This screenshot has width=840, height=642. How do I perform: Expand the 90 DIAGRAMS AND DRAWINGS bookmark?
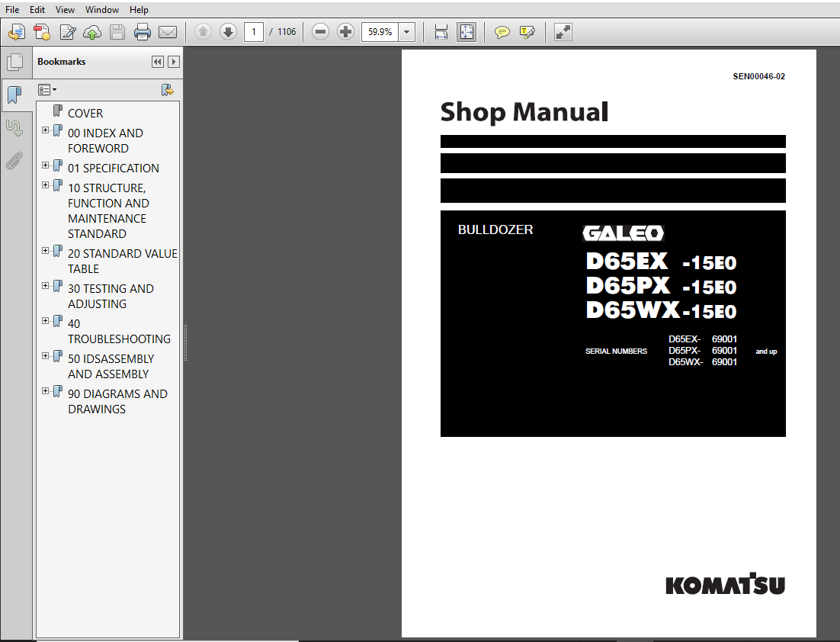click(46, 390)
